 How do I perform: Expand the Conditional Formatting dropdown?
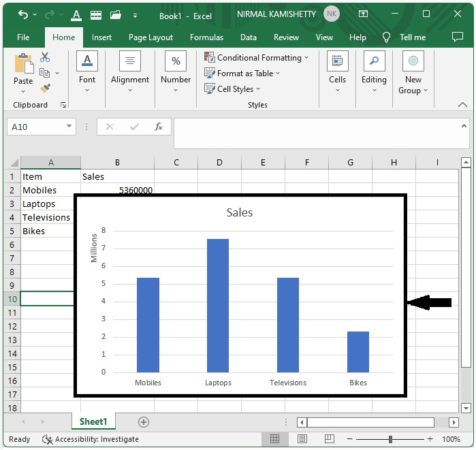click(x=258, y=58)
